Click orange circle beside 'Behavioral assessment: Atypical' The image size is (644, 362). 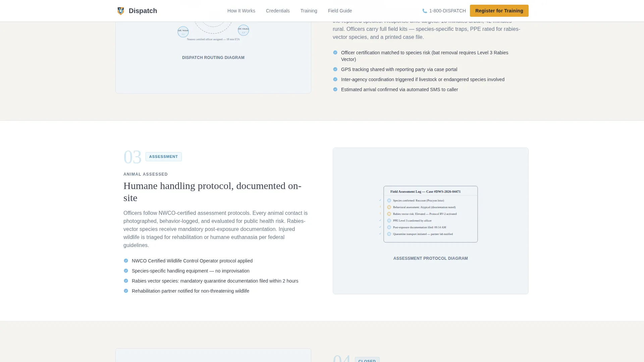coord(389,207)
